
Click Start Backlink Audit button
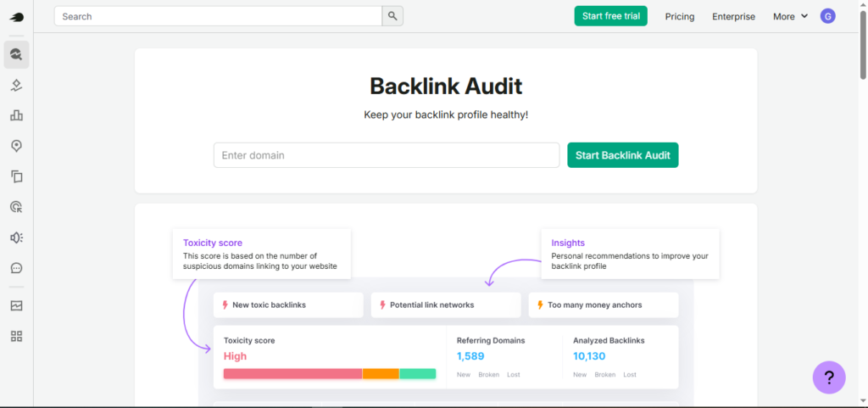tap(623, 155)
